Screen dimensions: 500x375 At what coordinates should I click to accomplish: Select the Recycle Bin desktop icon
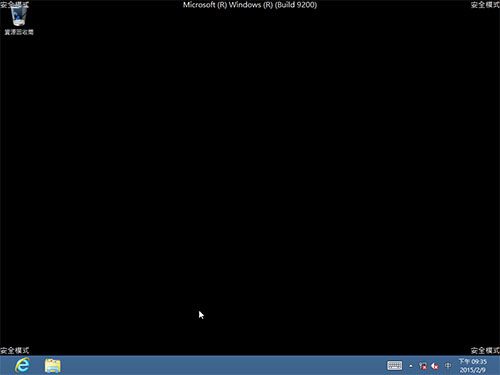[19, 19]
